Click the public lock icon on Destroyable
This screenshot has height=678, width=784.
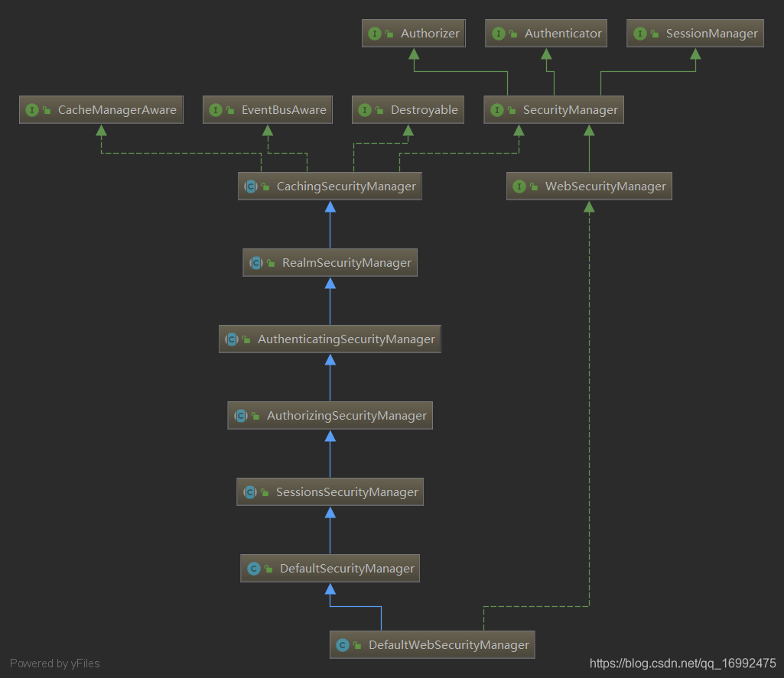(x=379, y=110)
